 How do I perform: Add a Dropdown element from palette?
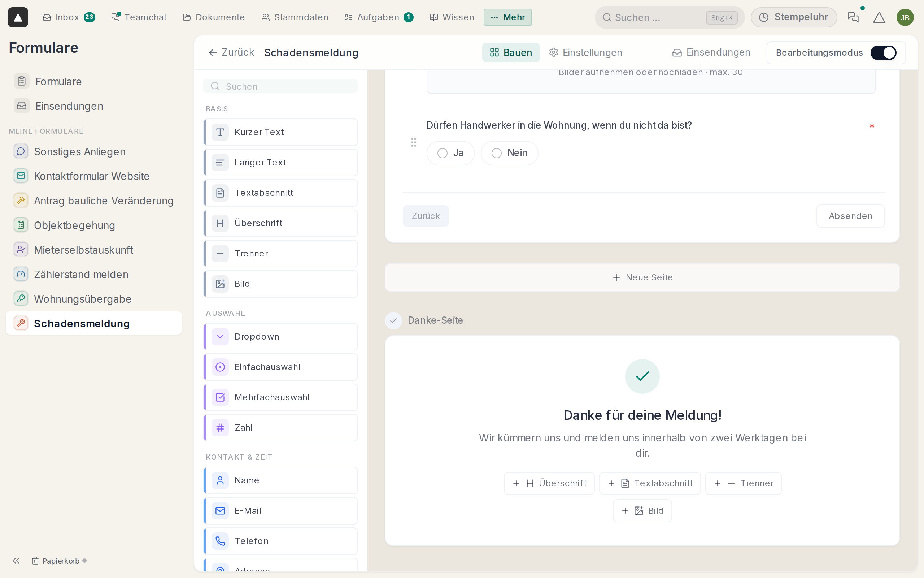pos(281,336)
